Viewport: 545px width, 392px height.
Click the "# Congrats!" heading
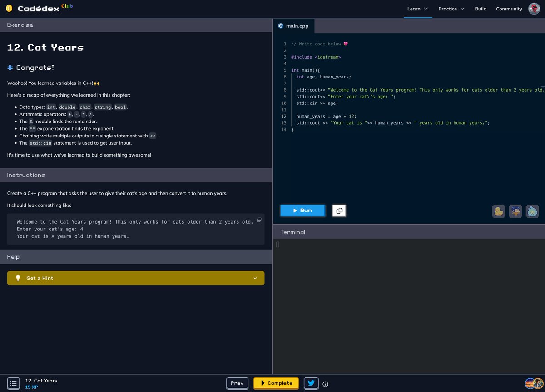pyautogui.click(x=31, y=68)
